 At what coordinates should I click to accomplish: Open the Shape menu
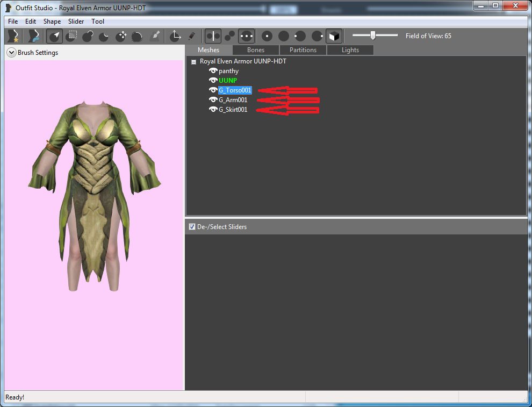click(52, 22)
